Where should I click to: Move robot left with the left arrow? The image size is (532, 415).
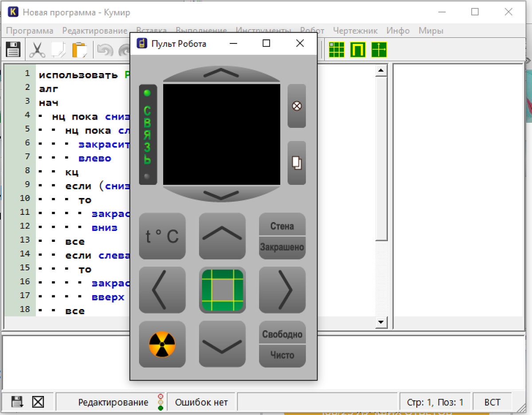[162, 290]
